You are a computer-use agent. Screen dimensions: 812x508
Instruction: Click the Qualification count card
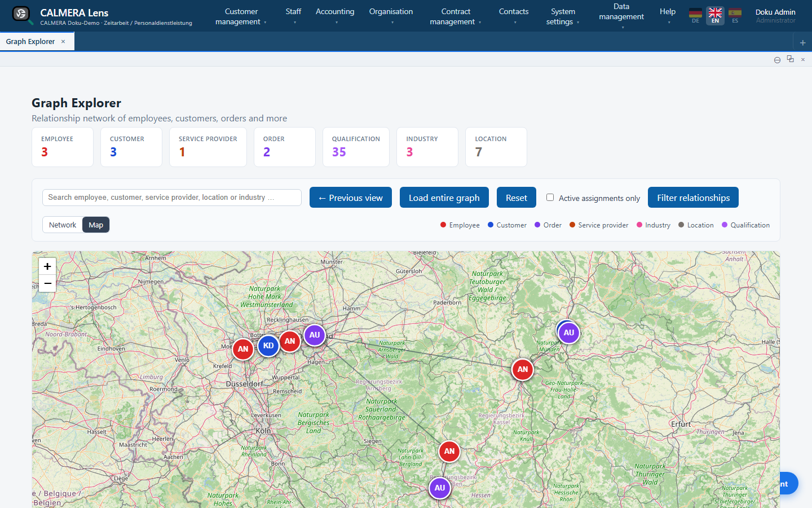coord(356,147)
